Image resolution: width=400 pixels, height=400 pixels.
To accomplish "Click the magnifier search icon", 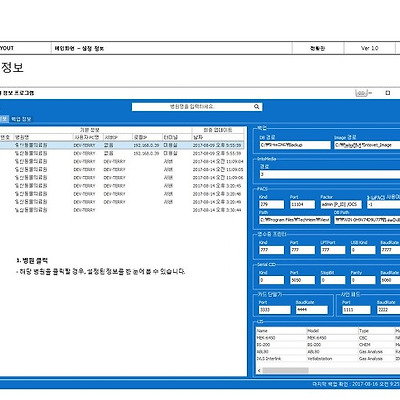I will [x=256, y=107].
